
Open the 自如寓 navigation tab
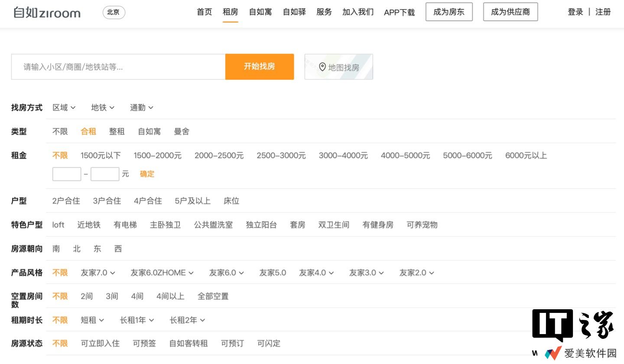click(260, 12)
